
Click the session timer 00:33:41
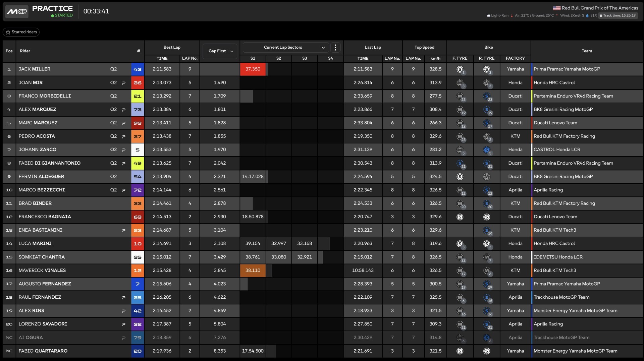coord(96,11)
